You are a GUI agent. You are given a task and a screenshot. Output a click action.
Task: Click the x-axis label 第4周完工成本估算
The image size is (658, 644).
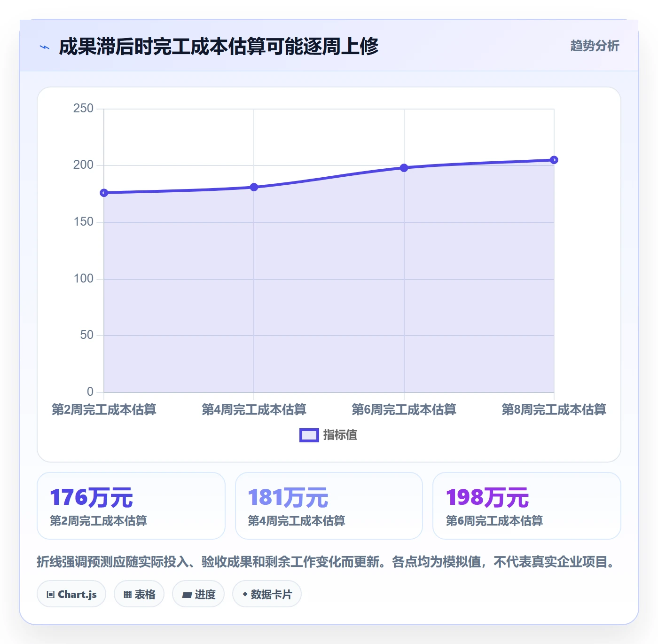[254, 410]
